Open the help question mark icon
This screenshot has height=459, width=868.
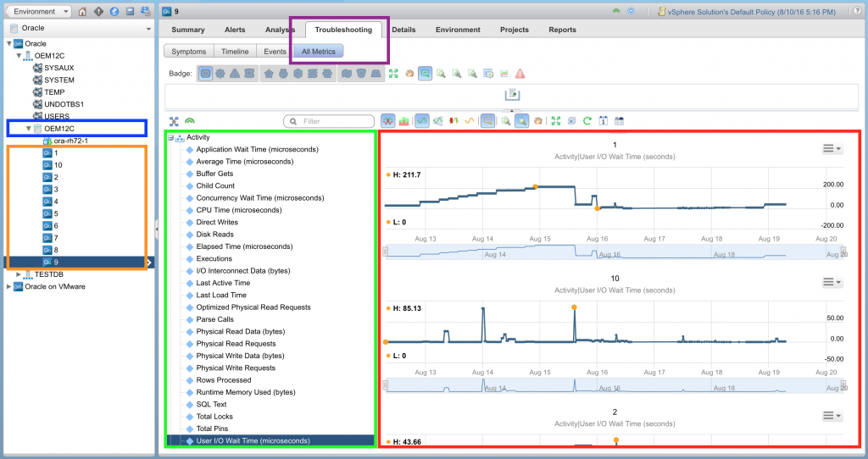point(857,11)
